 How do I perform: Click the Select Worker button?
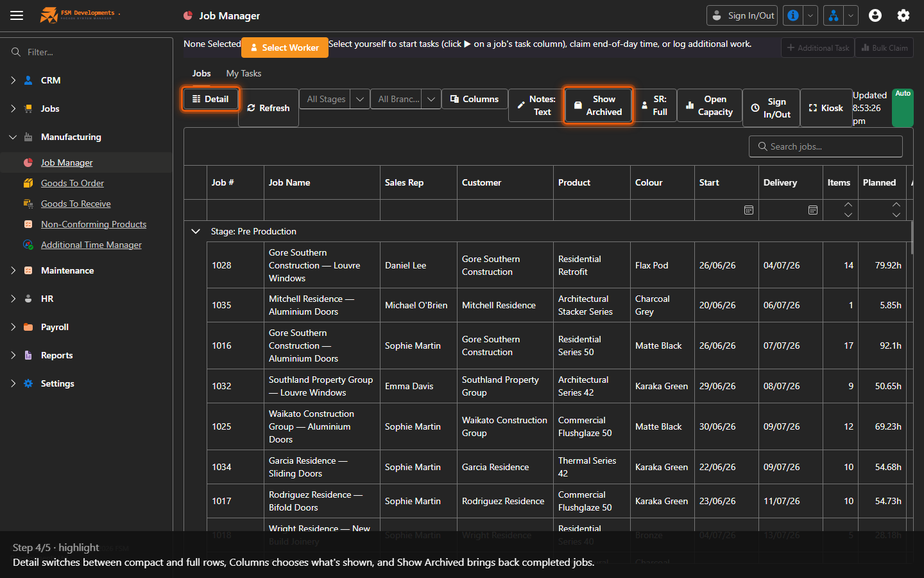pos(285,48)
